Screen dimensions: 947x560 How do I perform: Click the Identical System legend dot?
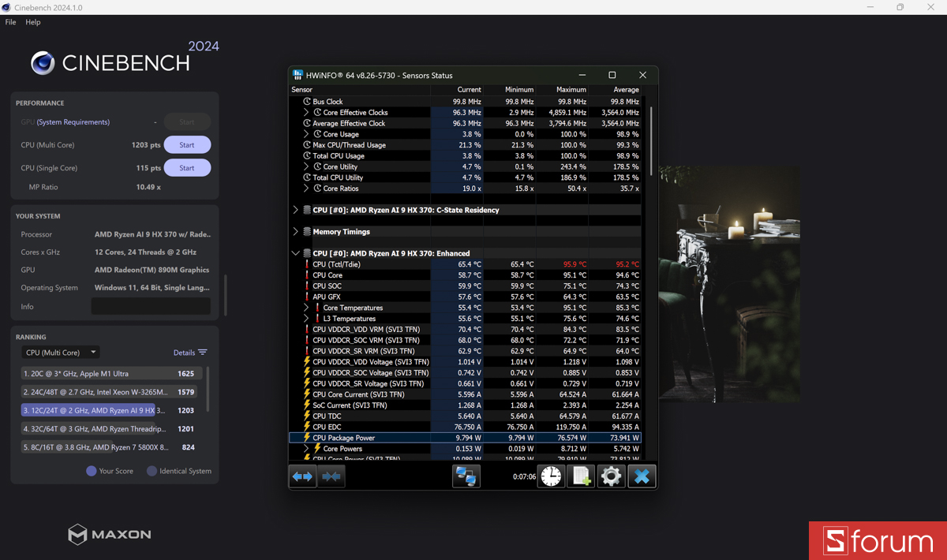tap(152, 471)
